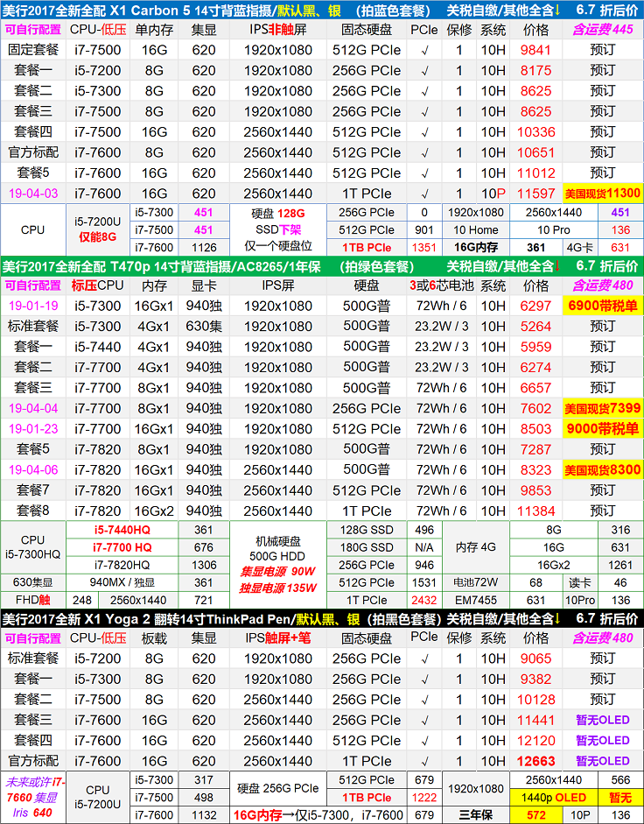Image resolution: width=644 pixels, height=824 pixels.
Task: Select the 1440p OLED yellow cell
Action: (x=553, y=798)
